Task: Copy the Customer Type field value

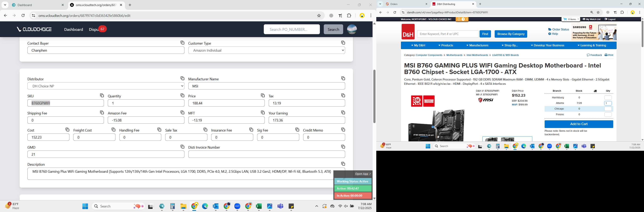Action: (x=343, y=43)
